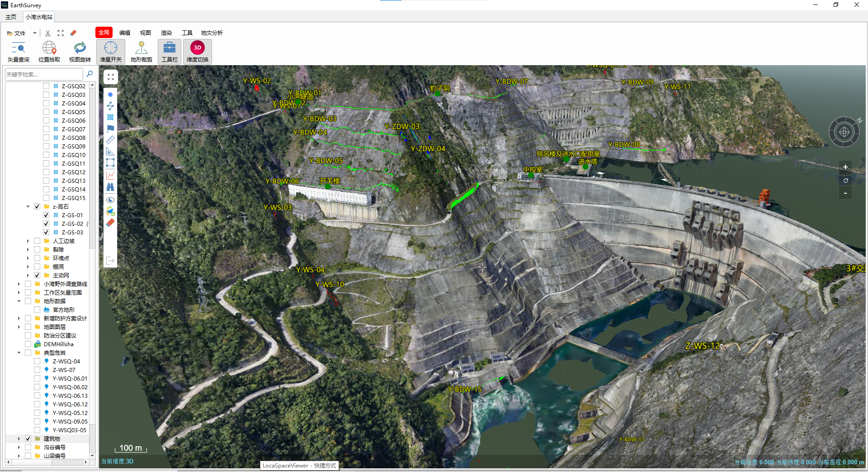Switch dimension with the 3D 维度切换 button
Screen dimensions: 868x472
pyautogui.click(x=198, y=52)
